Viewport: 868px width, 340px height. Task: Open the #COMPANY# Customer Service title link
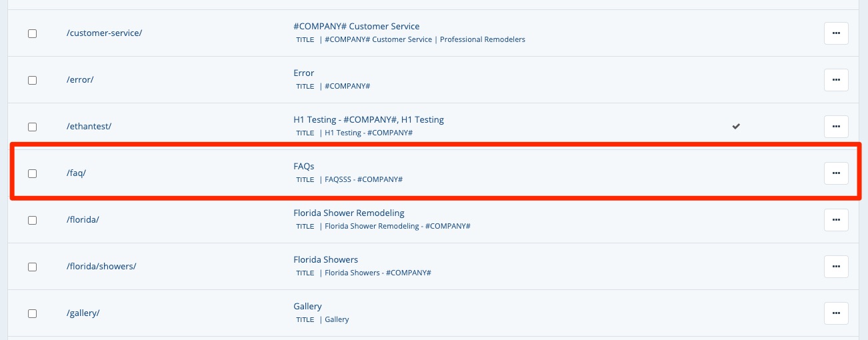tap(356, 27)
